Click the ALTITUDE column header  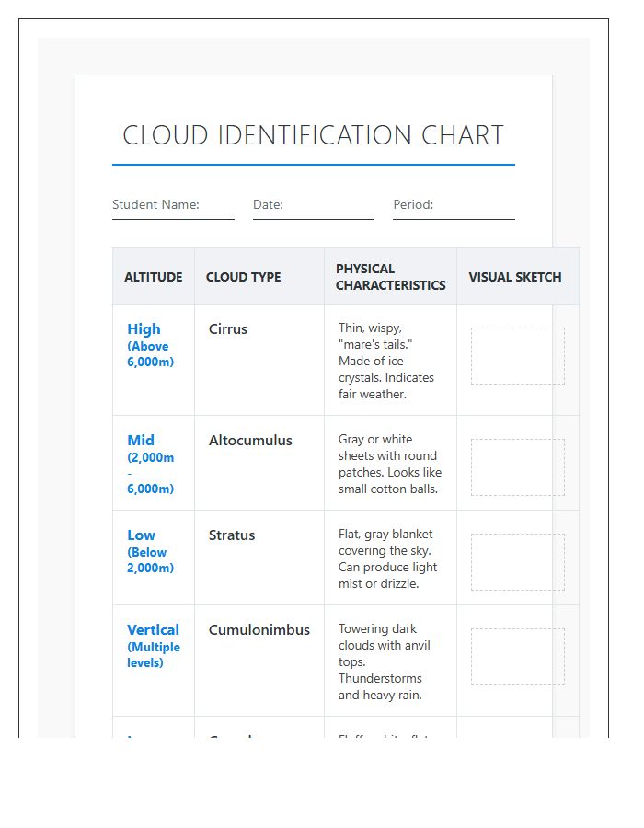tap(154, 277)
